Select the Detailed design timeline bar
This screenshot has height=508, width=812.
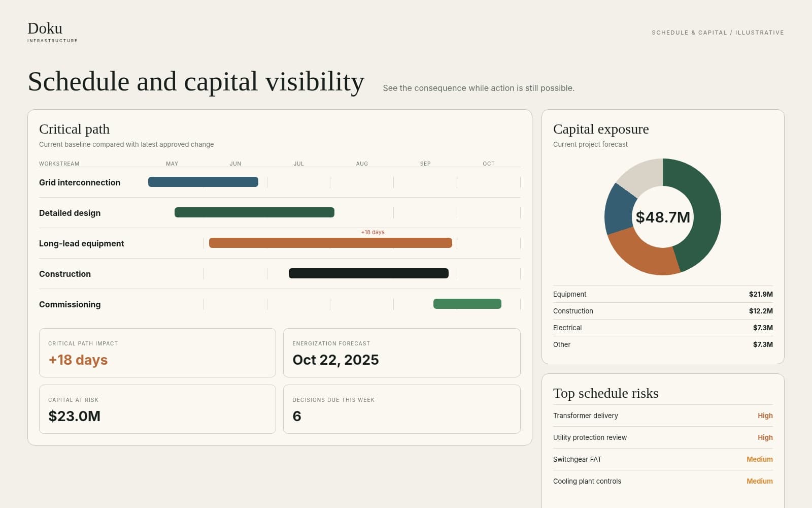point(254,212)
